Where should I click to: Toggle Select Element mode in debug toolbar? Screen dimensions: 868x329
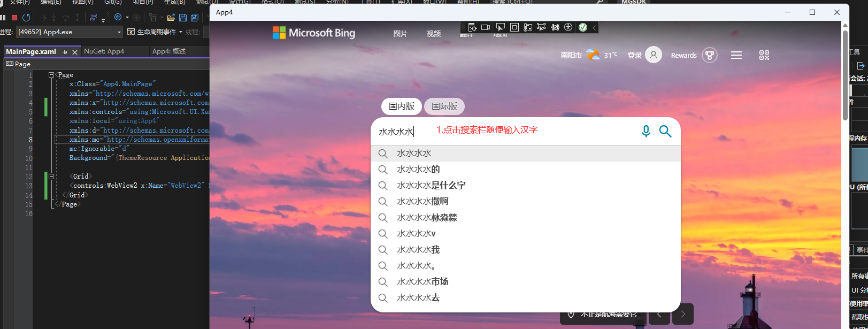(501, 27)
